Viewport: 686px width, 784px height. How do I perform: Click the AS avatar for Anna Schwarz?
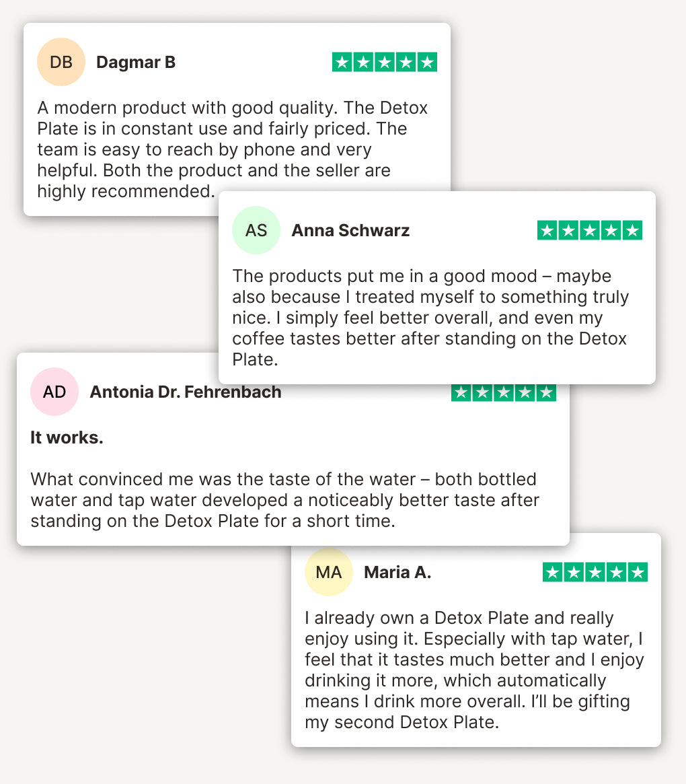coord(256,230)
